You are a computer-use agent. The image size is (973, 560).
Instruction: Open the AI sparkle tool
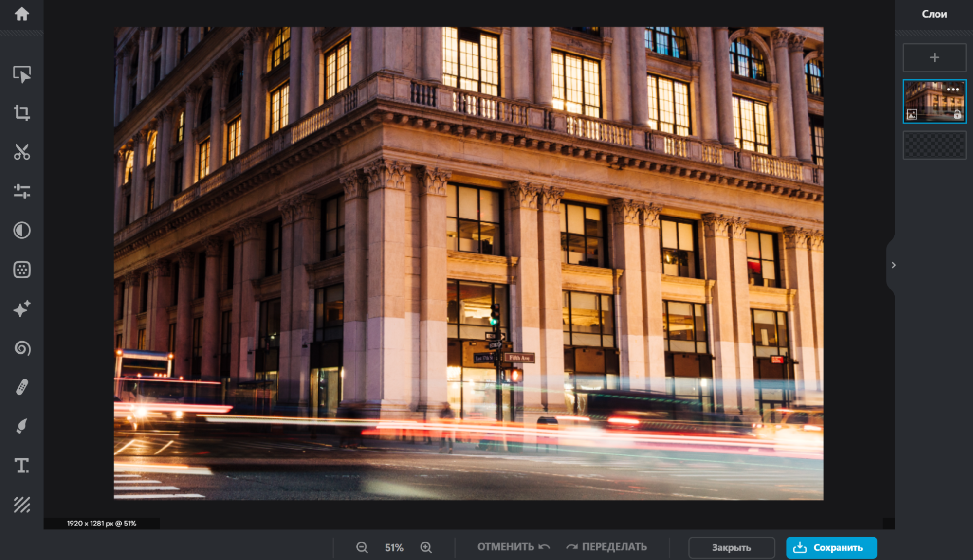pyautogui.click(x=21, y=309)
